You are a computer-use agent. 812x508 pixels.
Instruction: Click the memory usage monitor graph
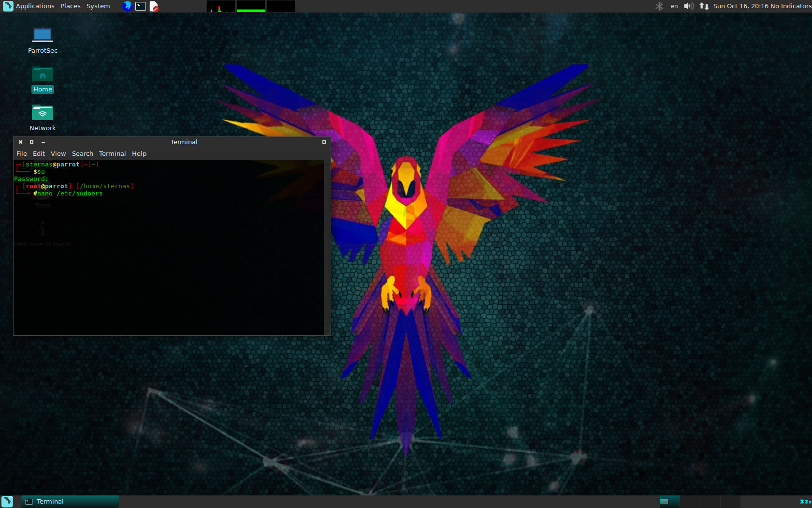251,6
